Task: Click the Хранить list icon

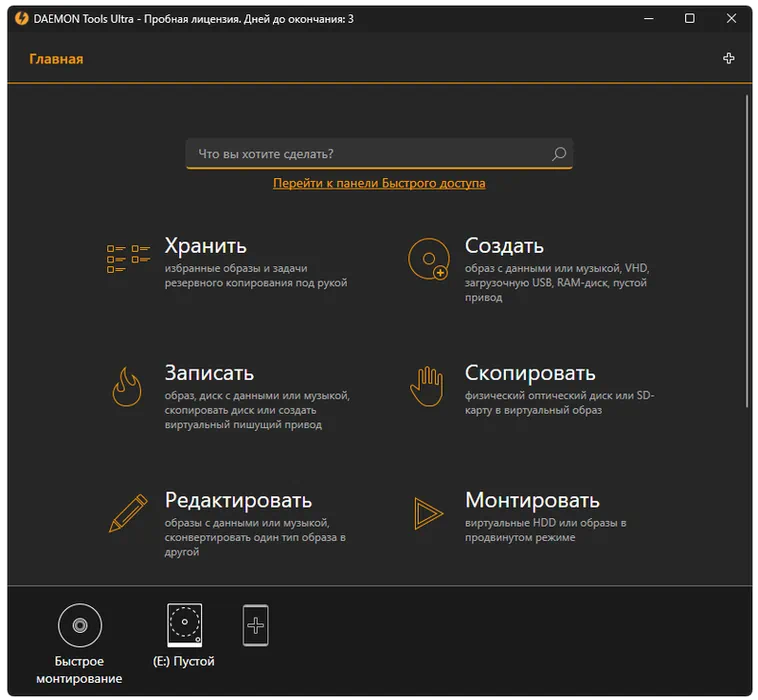Action: pos(128,259)
